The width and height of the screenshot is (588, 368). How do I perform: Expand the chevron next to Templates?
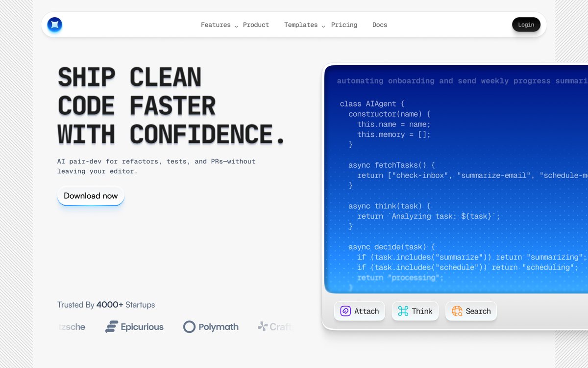click(x=323, y=26)
